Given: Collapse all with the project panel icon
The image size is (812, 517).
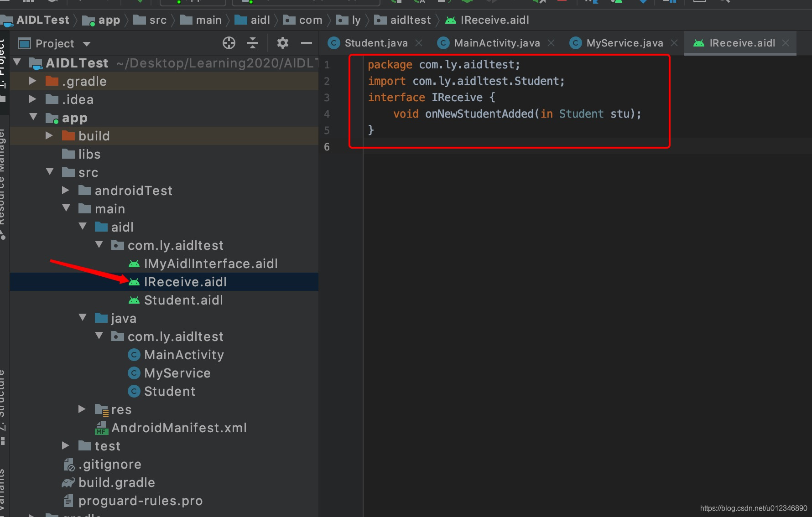Looking at the screenshot, I should (253, 43).
